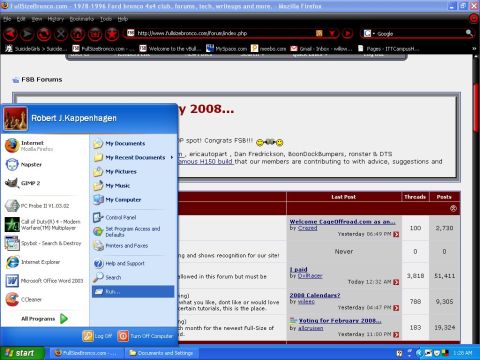Open the Tools menu
Screen dimensions: 480x360
pos(106,19)
